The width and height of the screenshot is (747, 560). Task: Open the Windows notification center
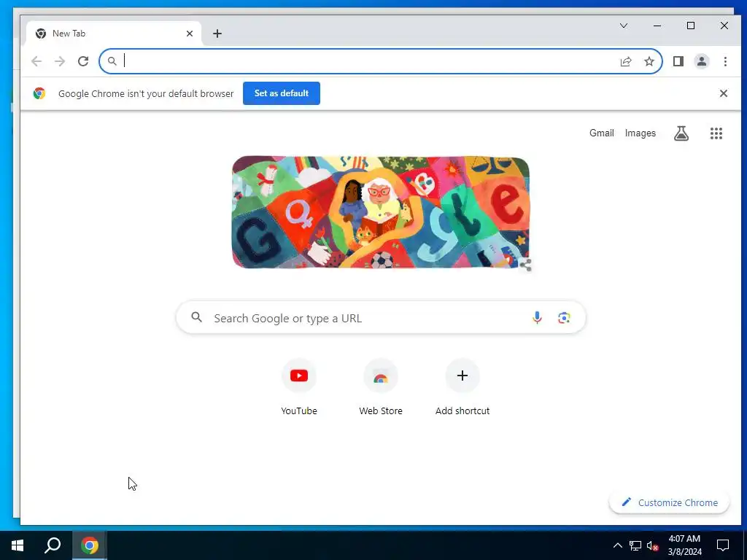click(723, 545)
